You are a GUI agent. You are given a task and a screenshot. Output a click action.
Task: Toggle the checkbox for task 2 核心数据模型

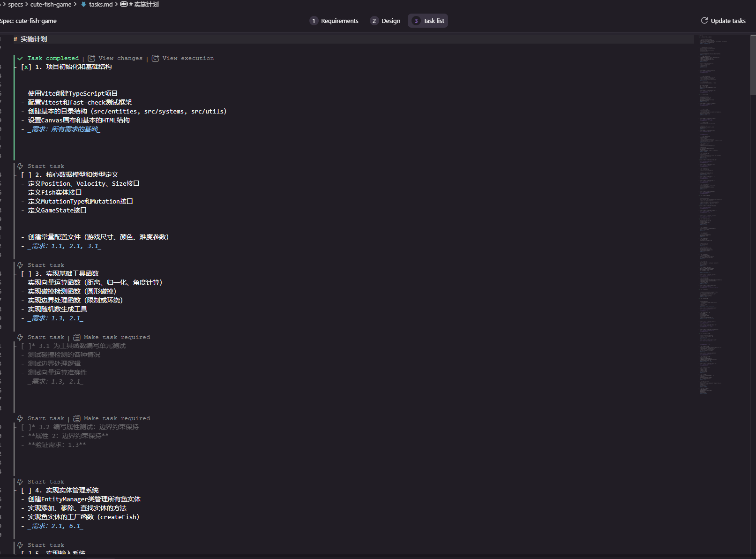tap(26, 175)
